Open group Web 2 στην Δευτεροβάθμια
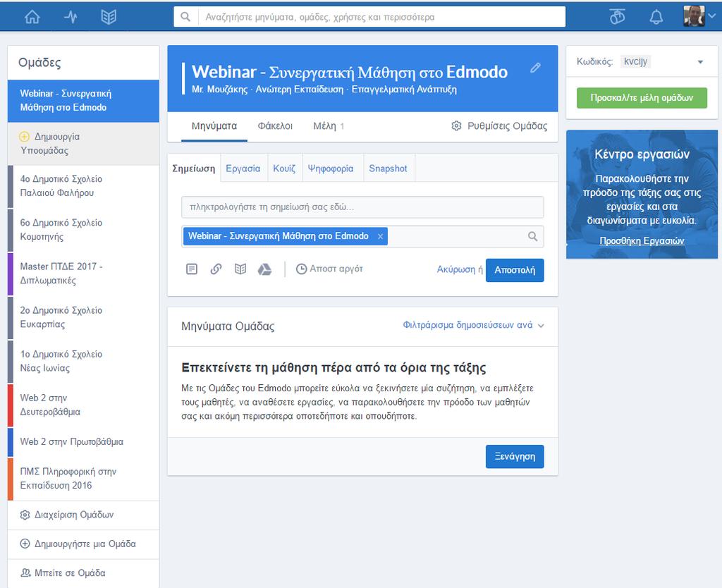The image size is (722, 588). (83, 405)
